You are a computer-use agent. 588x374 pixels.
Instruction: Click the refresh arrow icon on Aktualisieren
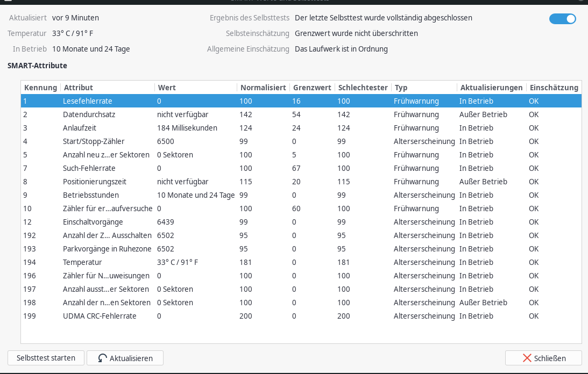click(x=102, y=358)
